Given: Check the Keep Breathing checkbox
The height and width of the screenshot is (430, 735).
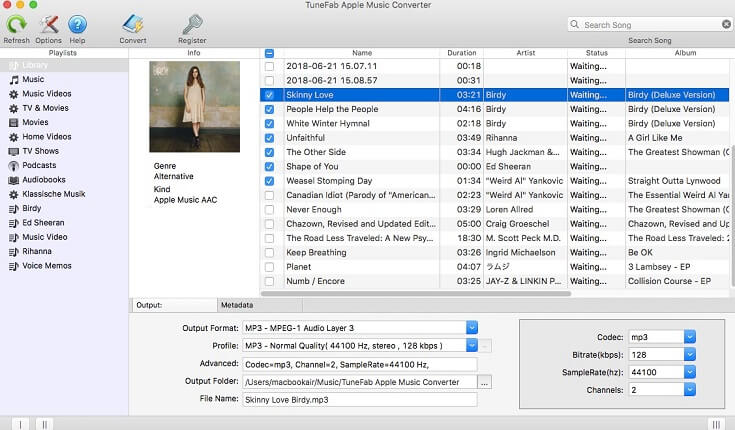Looking at the screenshot, I should [269, 252].
